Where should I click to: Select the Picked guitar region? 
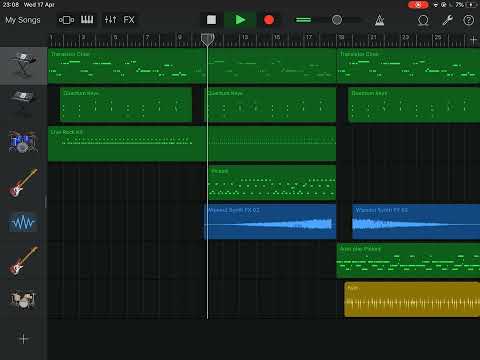tap(272, 182)
